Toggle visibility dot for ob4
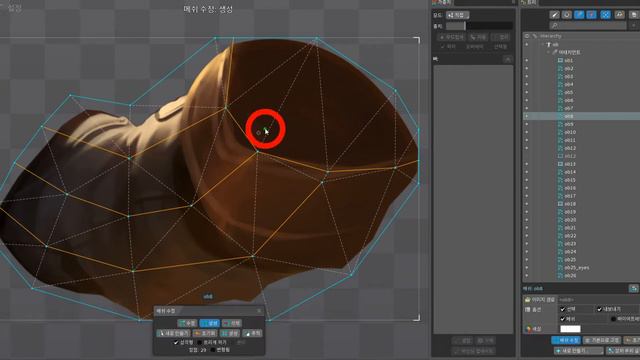640x360 pixels. (x=527, y=84)
